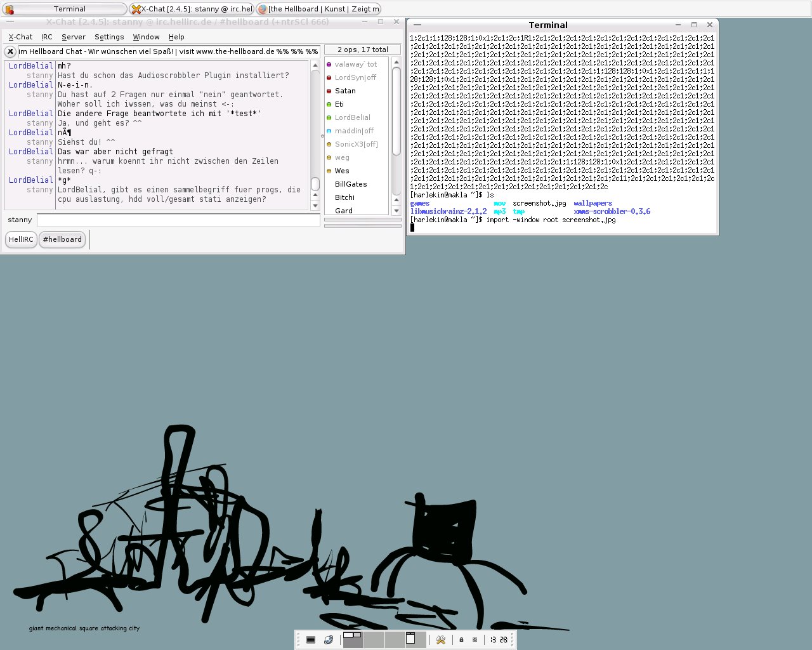This screenshot has width=812, height=650.
Task: Select the X-Chat taskbar button
Action: [x=192, y=9]
